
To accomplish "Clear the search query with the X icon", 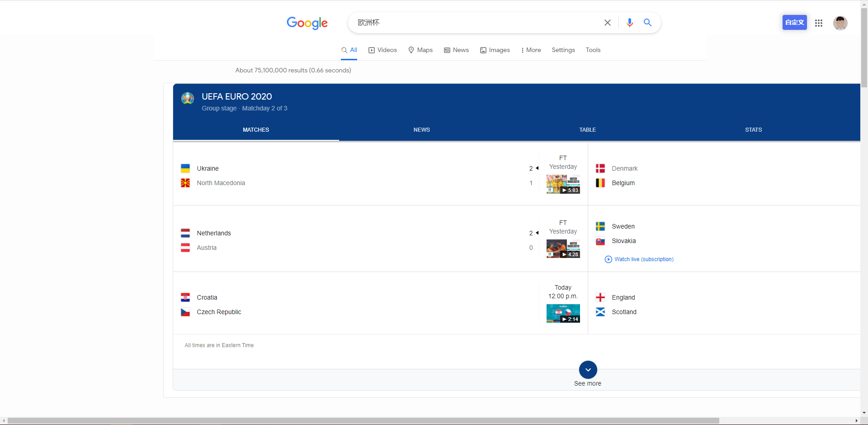I will click(607, 23).
